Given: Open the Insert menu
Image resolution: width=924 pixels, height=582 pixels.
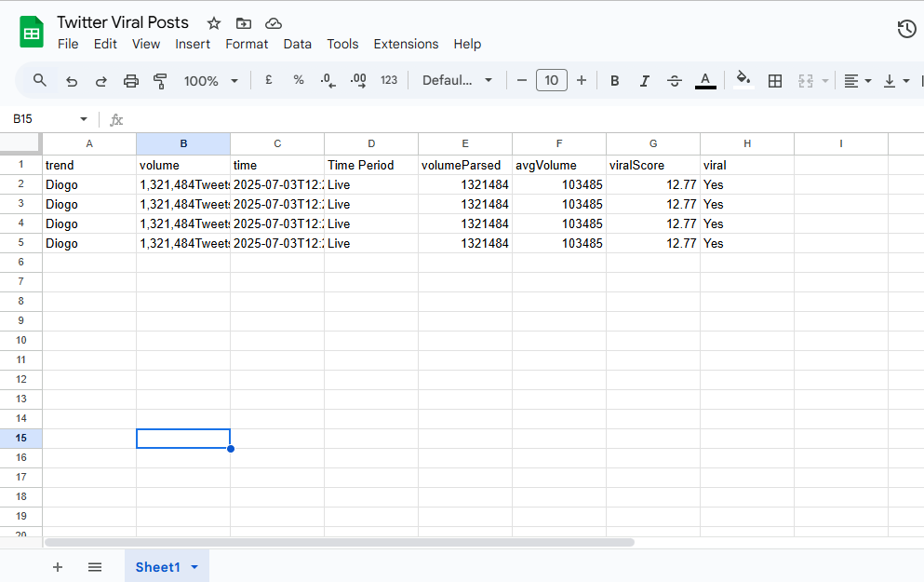Looking at the screenshot, I should [193, 44].
